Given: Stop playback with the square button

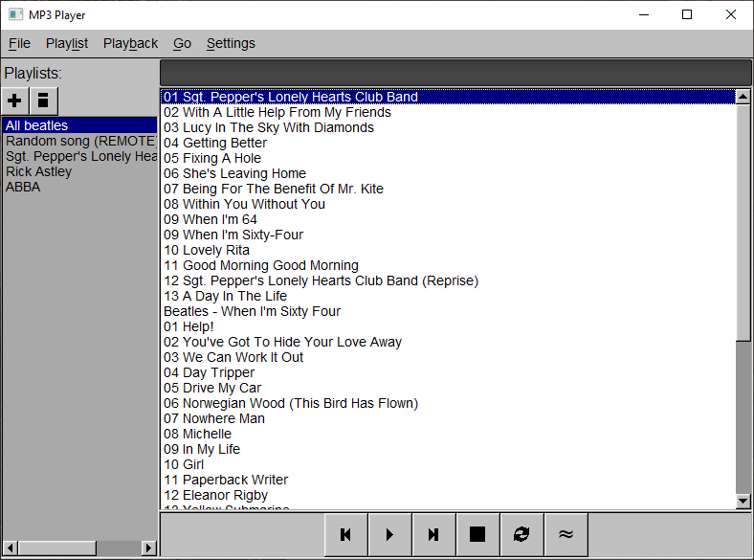Looking at the screenshot, I should click(x=477, y=534).
